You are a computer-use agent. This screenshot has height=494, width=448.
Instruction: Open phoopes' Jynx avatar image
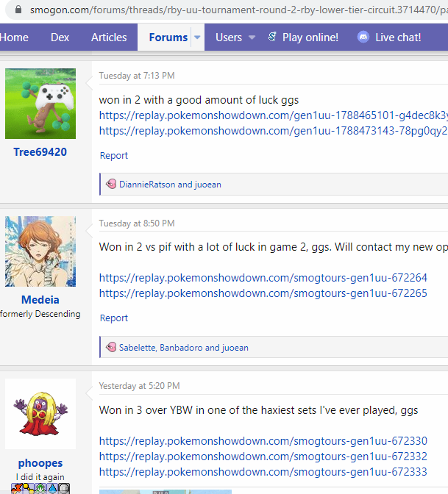tap(40, 414)
